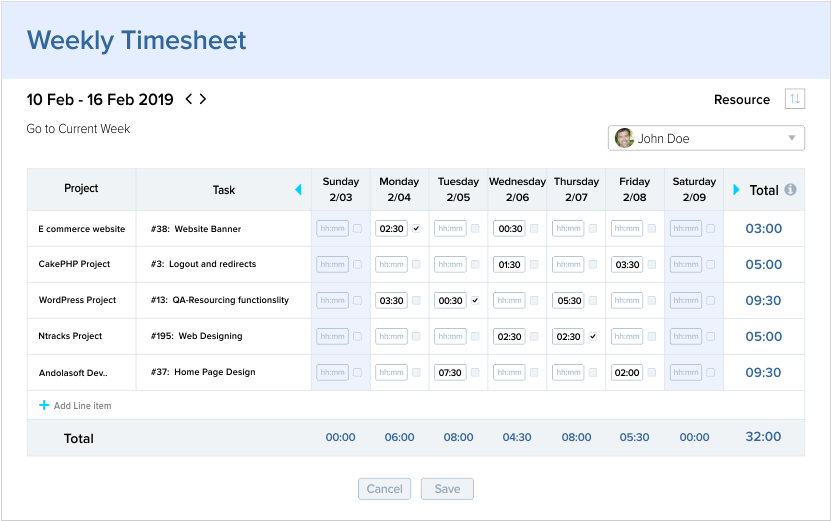The width and height of the screenshot is (831, 521).
Task: Uncheck Monday checkbox for Website Banner
Action: 417,228
